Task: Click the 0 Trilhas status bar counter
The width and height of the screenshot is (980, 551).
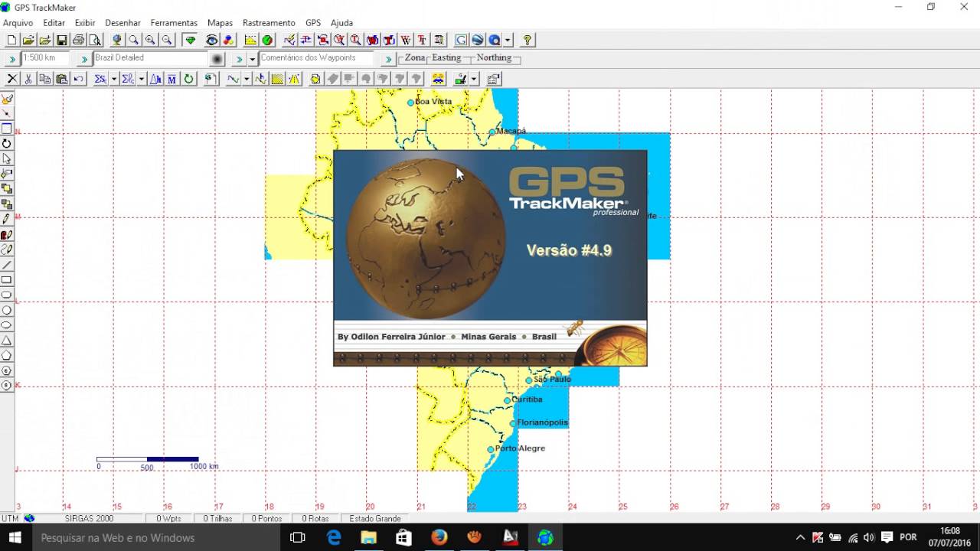Action: (x=217, y=518)
